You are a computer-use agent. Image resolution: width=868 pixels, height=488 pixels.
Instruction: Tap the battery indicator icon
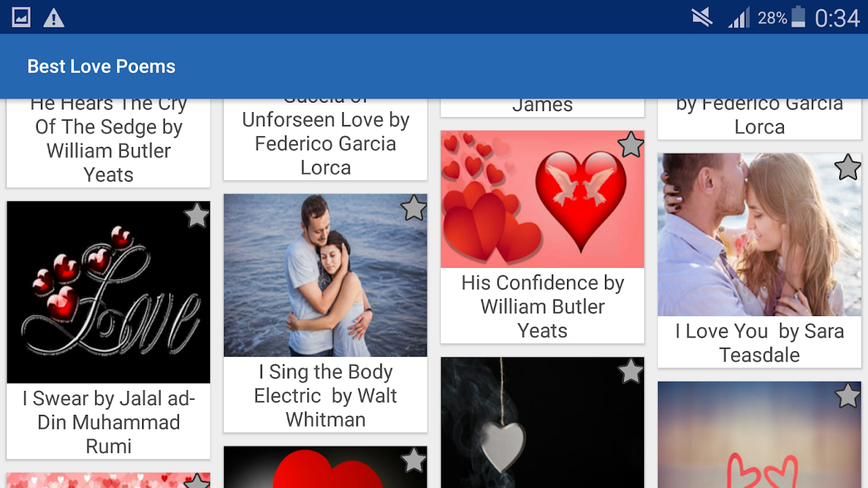click(798, 17)
